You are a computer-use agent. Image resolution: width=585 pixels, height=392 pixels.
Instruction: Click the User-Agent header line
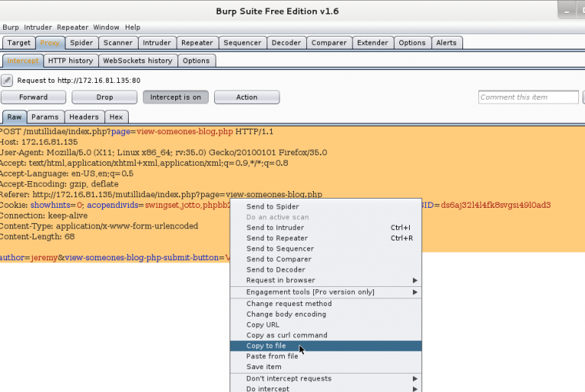164,152
